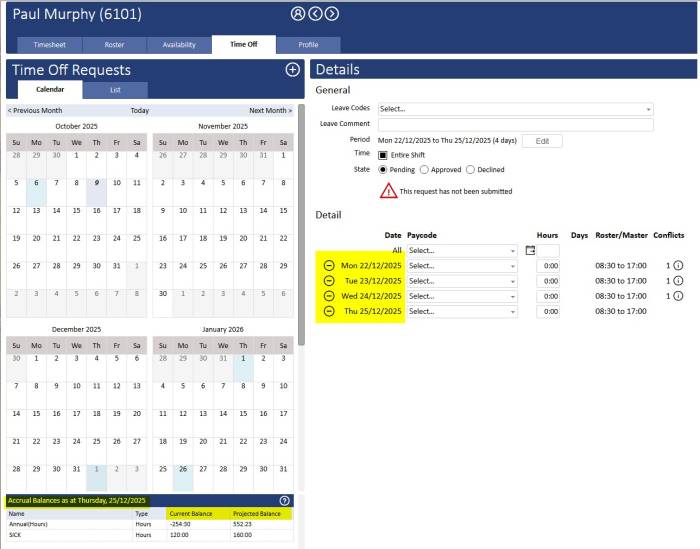Click apply-to-all icon beside All paycode
The image size is (700, 549).
(x=530, y=250)
